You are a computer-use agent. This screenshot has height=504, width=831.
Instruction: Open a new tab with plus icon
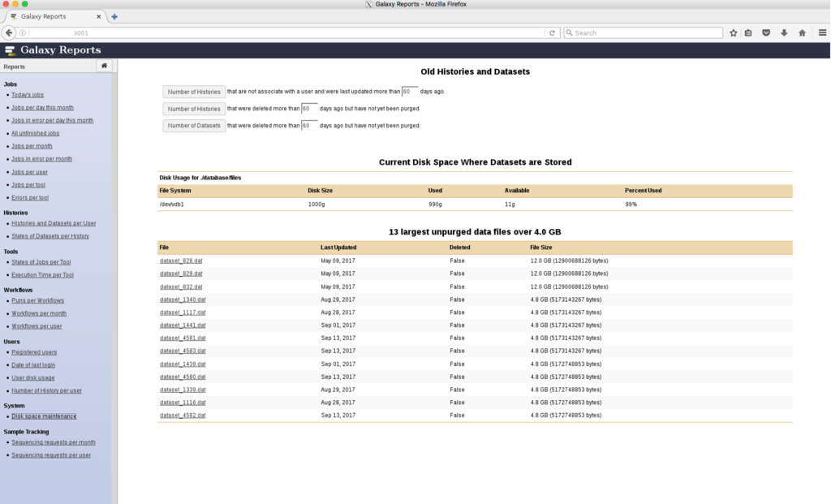[x=114, y=16]
